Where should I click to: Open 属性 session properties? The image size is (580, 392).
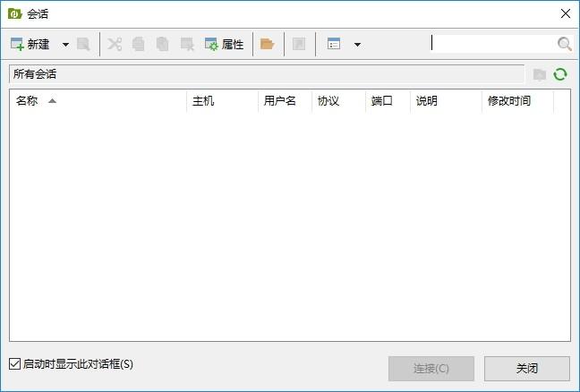(x=224, y=45)
